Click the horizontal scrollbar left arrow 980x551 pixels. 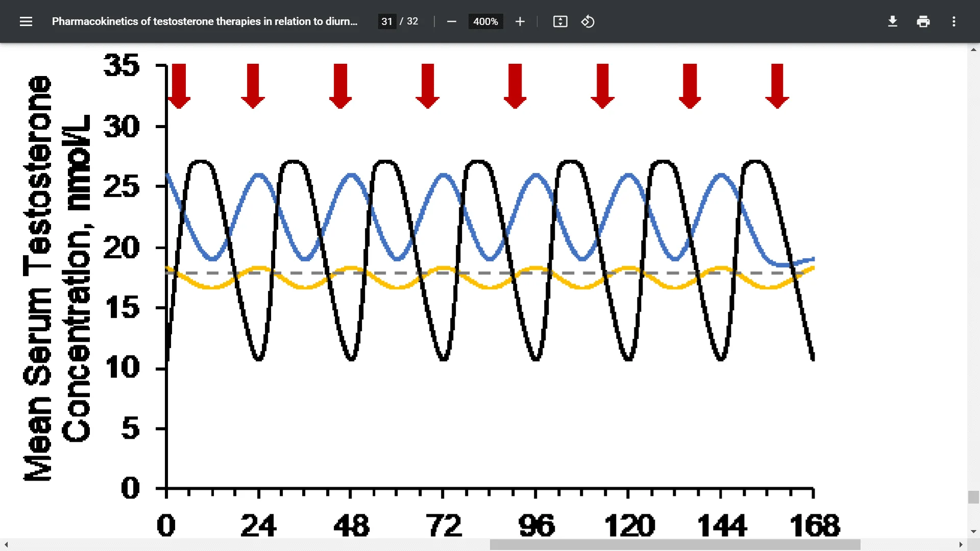coord(6,545)
